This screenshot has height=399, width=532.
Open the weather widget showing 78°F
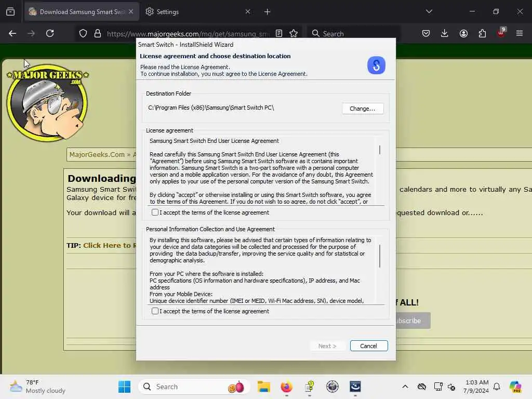pyautogui.click(x=37, y=387)
